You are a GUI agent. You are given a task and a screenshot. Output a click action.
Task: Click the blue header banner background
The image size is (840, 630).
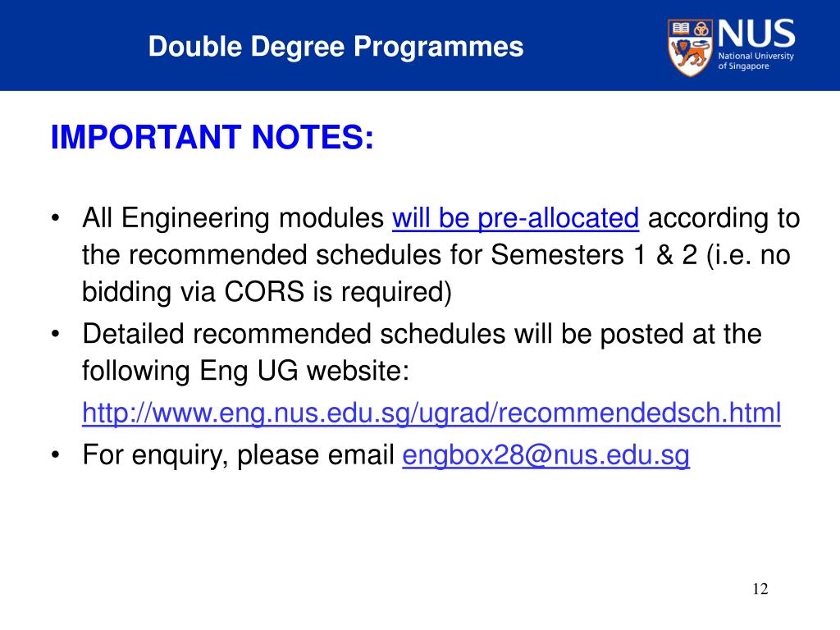420,45
